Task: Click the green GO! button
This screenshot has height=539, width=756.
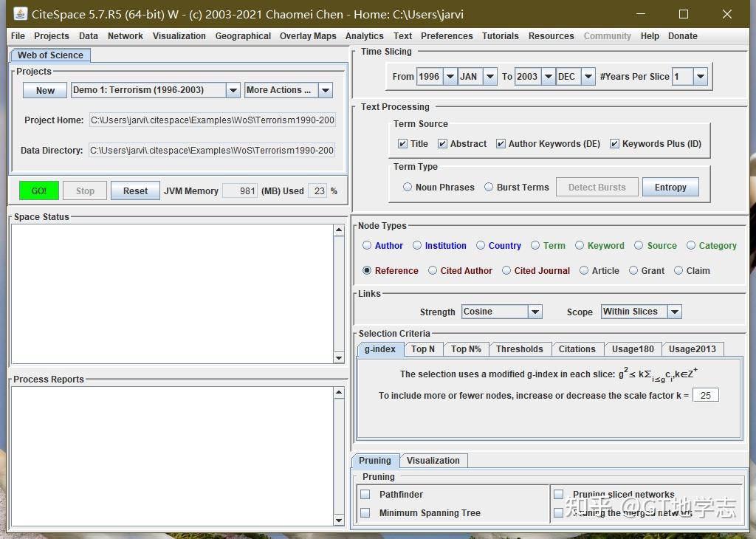Action: pyautogui.click(x=39, y=191)
